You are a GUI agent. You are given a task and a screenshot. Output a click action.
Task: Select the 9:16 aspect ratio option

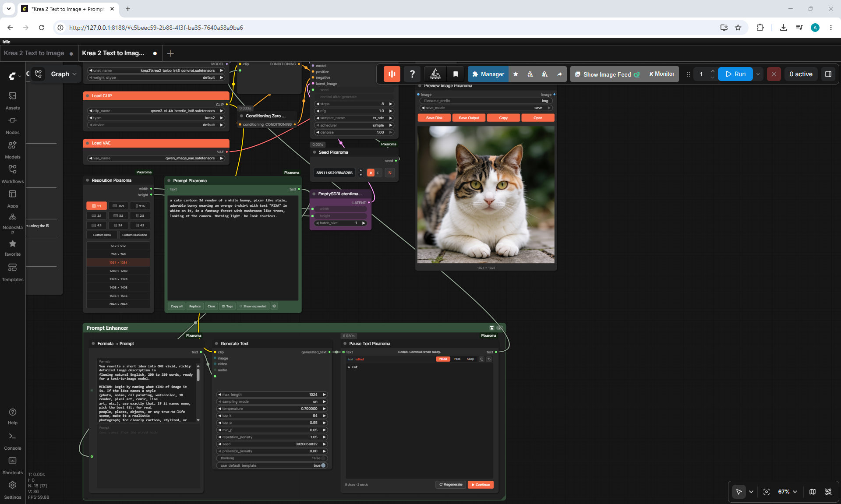click(x=140, y=206)
